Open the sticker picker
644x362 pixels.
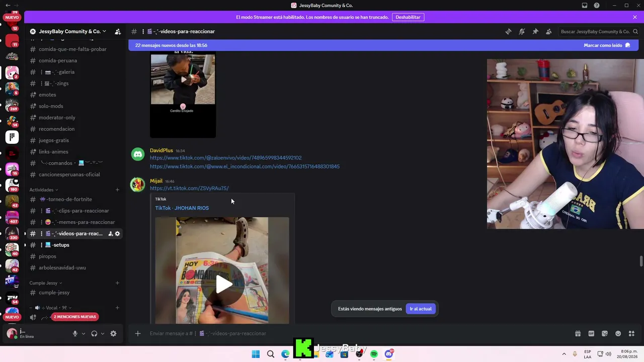[x=605, y=333]
